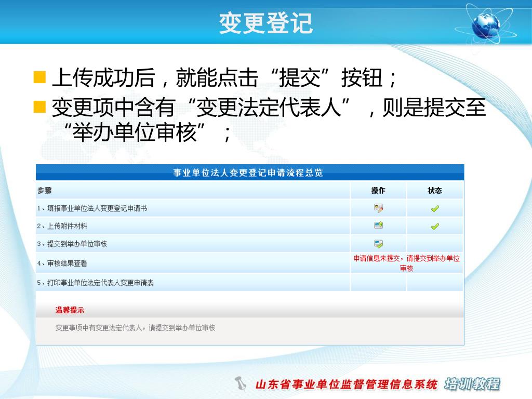Click the 温馨提示 heading
Screen dimensions: 532x399
70,310
